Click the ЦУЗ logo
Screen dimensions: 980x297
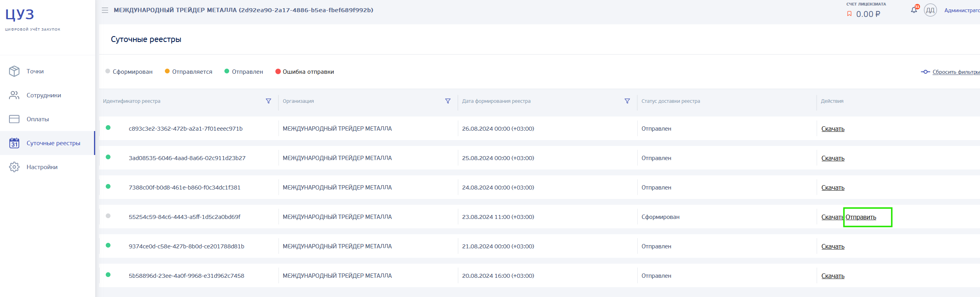[20, 15]
